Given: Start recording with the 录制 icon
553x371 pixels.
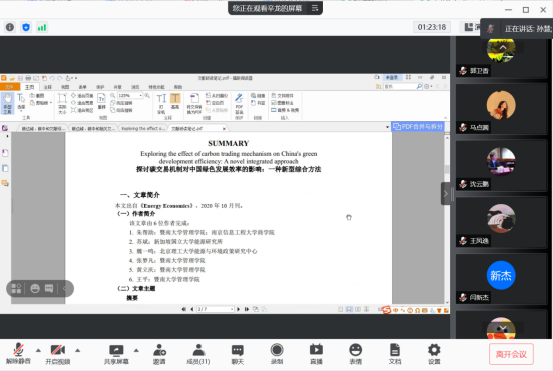Looking at the screenshot, I should click(x=277, y=353).
